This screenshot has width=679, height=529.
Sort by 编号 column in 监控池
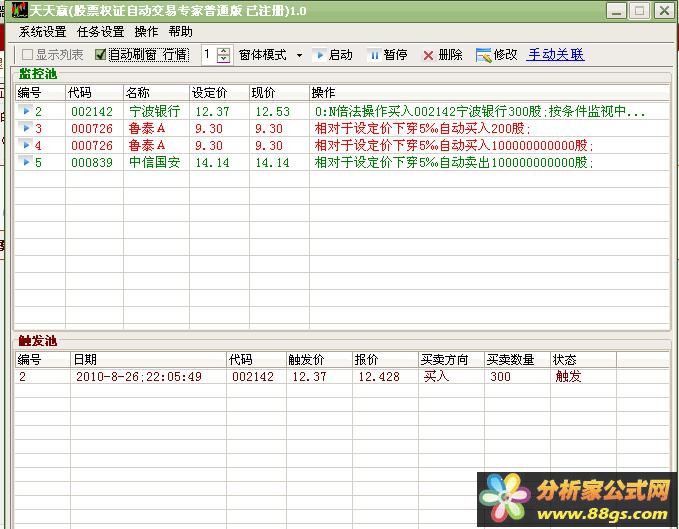click(x=40, y=93)
